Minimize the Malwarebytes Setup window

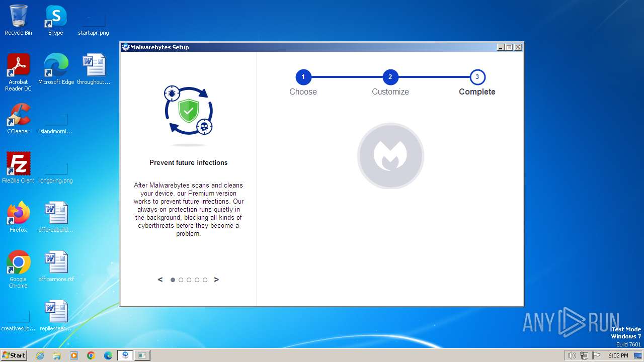501,47
